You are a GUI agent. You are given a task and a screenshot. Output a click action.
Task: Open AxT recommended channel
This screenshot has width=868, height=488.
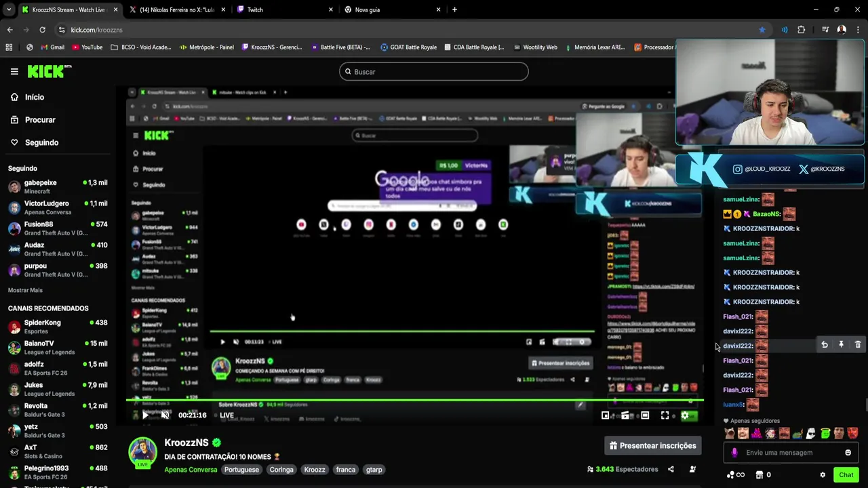coord(58,452)
